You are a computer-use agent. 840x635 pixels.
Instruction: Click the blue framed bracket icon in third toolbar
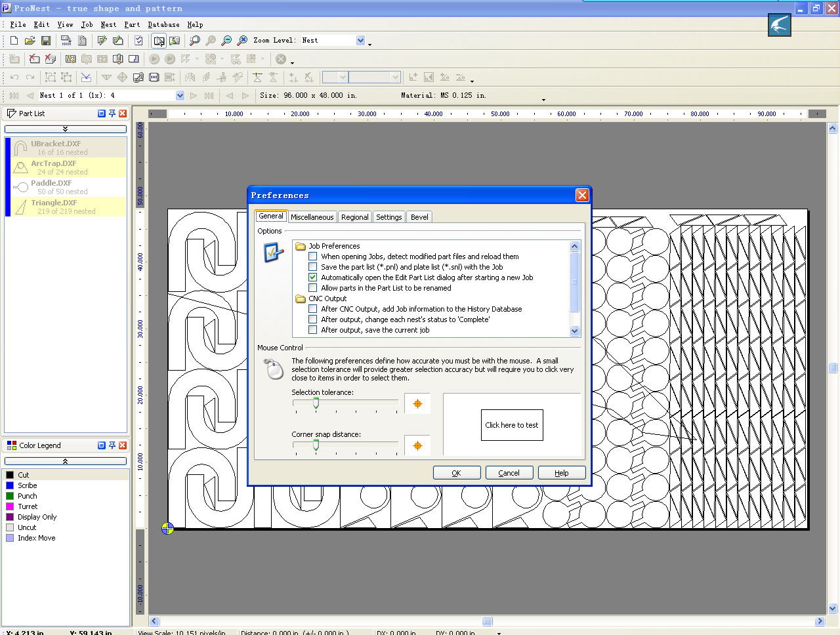154,77
